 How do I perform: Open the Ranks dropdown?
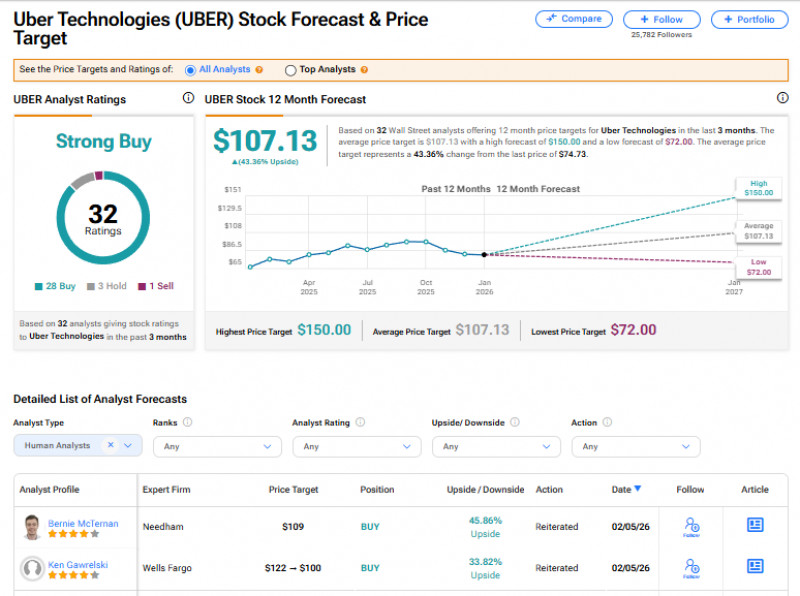pos(217,447)
